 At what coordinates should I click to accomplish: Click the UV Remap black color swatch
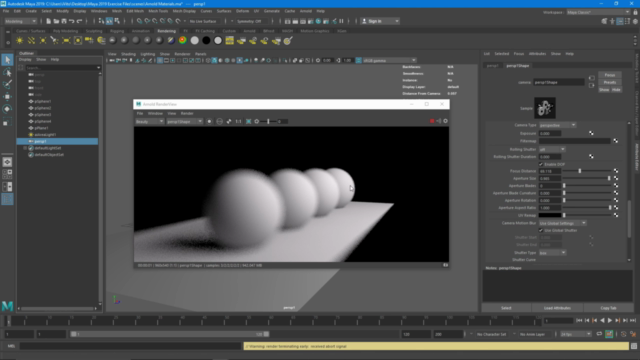(550, 215)
